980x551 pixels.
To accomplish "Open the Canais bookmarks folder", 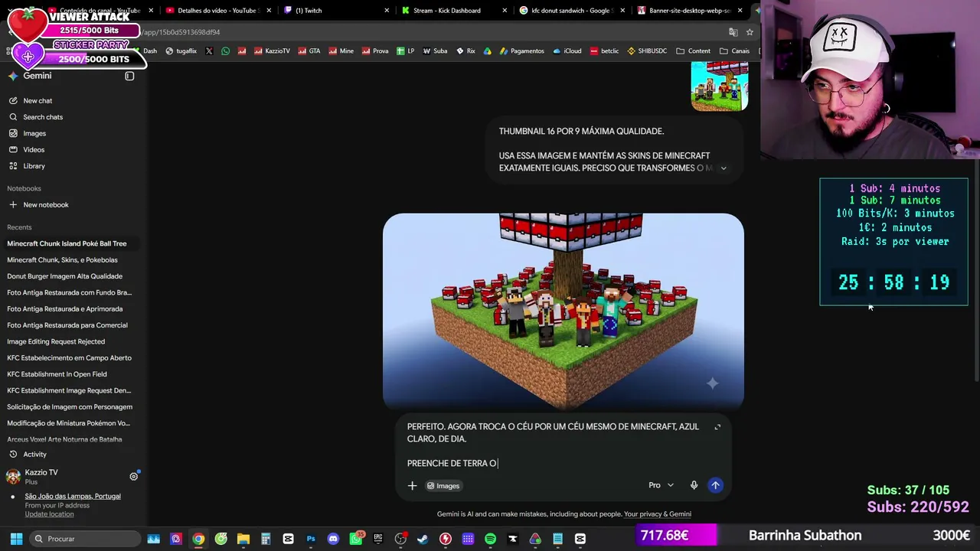I will 734,51.
